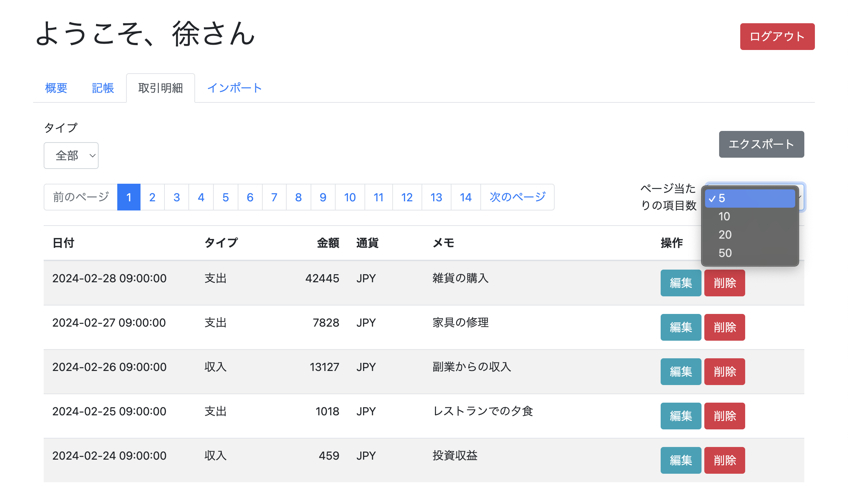Edit the 副業からの収入 entry
This screenshot has width=848, height=504.
point(680,372)
